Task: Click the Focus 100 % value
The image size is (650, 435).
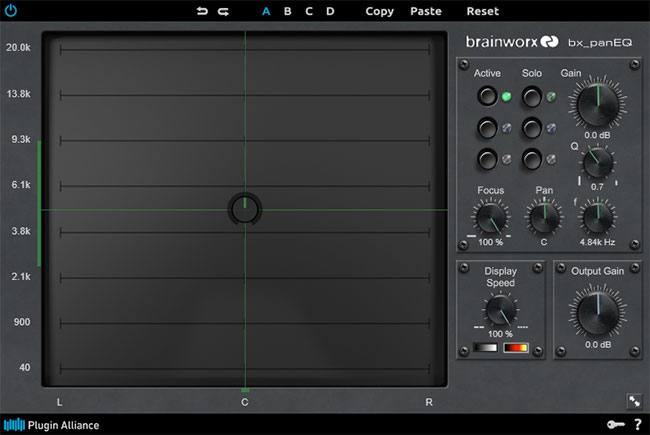Action: coord(490,242)
